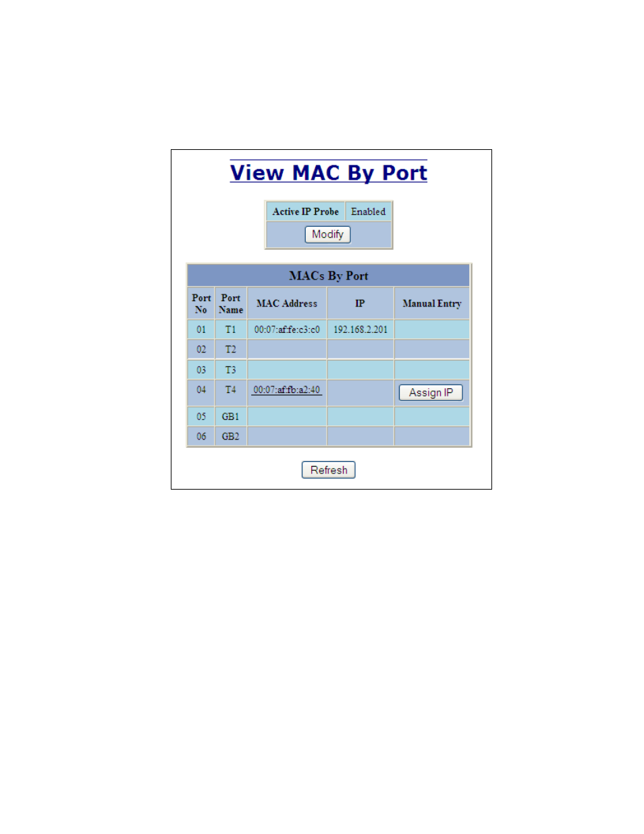Click the MAC Address column header
The width and height of the screenshot is (644, 834).
(x=287, y=303)
